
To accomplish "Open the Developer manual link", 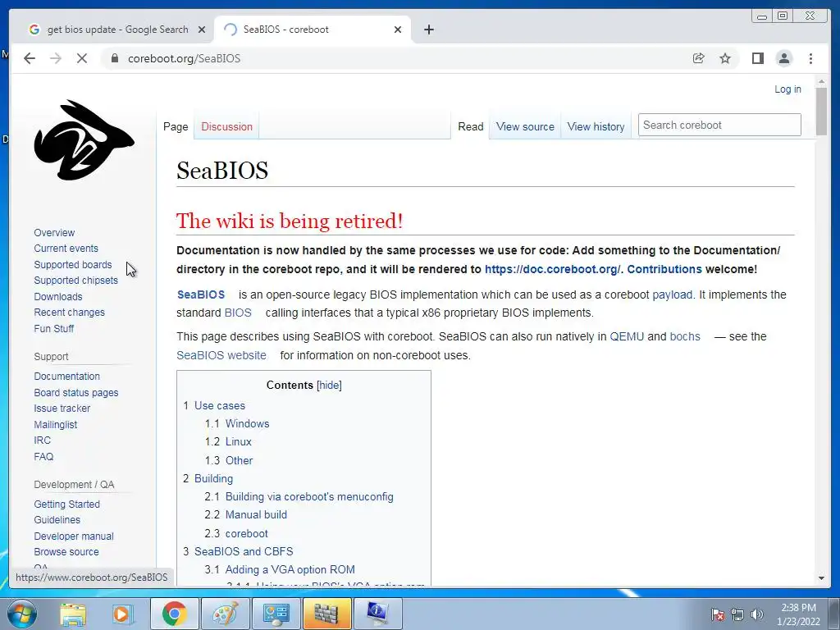I will [74, 536].
